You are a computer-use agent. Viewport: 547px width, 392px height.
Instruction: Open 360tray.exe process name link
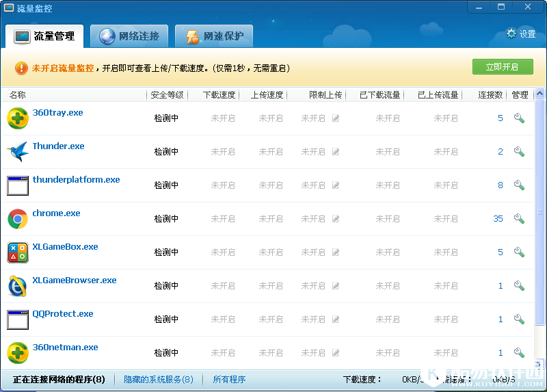tap(57, 113)
